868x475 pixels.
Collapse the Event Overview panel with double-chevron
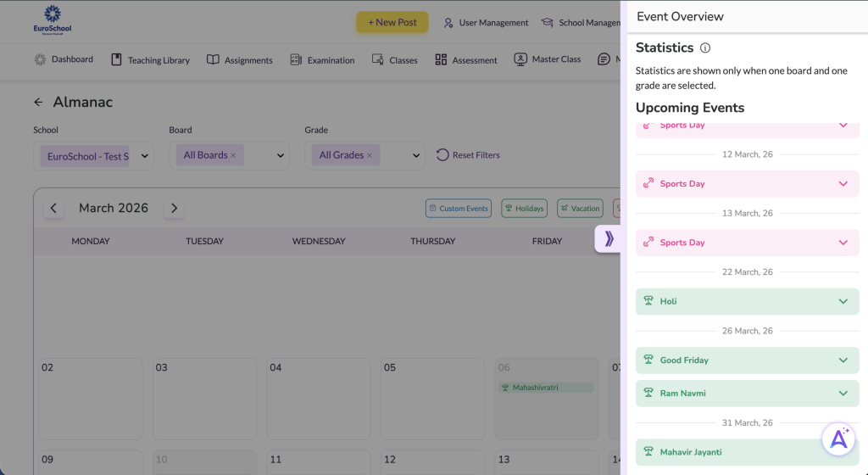(608, 239)
